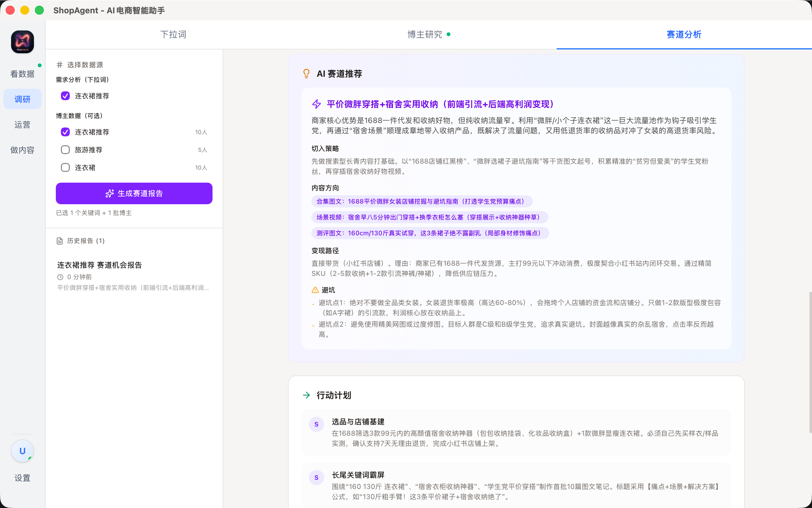Open the 做内容 sidebar section

(x=22, y=150)
